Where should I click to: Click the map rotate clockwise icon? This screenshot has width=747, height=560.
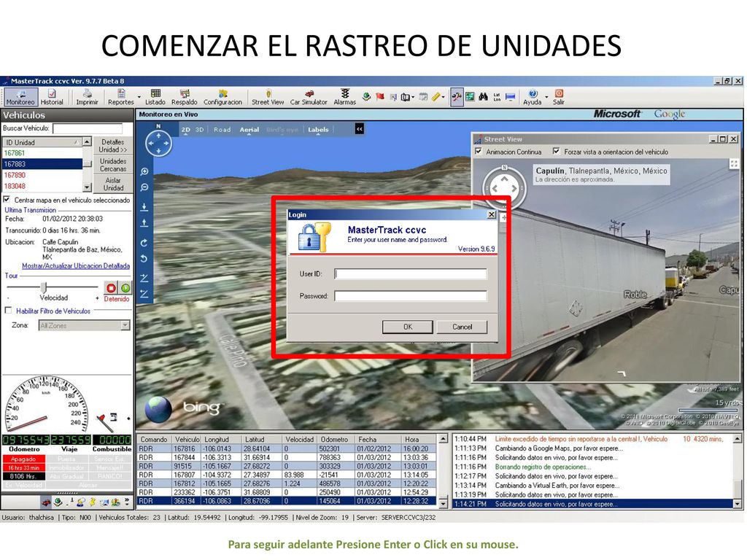coord(144,243)
